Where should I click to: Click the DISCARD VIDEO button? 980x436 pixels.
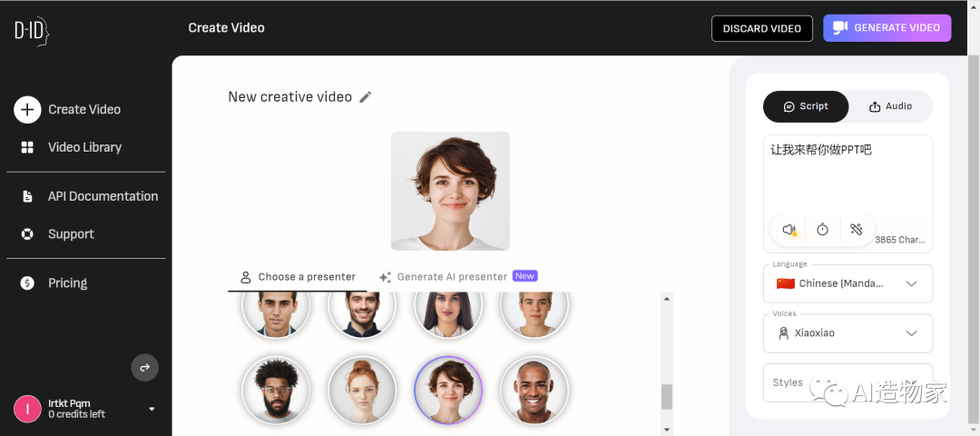tap(761, 28)
